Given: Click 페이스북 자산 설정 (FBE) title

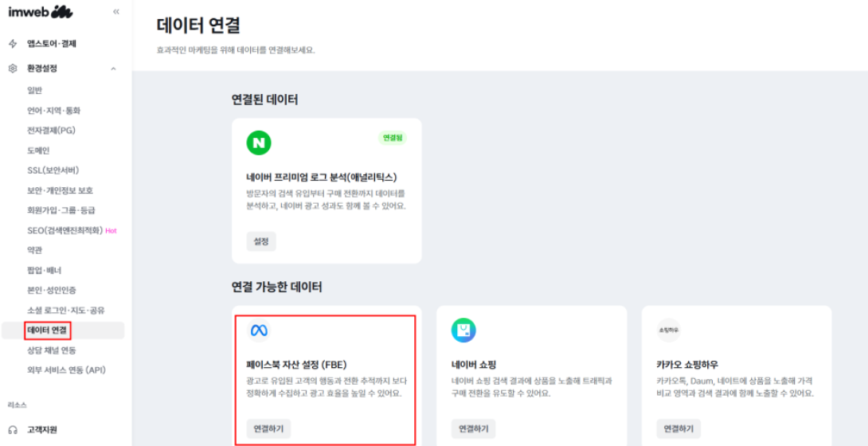Looking at the screenshot, I should (296, 365).
